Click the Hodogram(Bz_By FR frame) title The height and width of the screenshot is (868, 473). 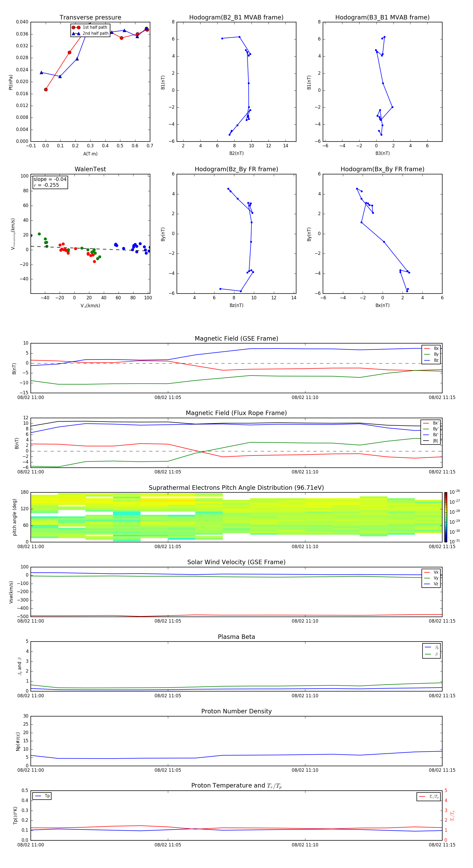[x=236, y=169]
